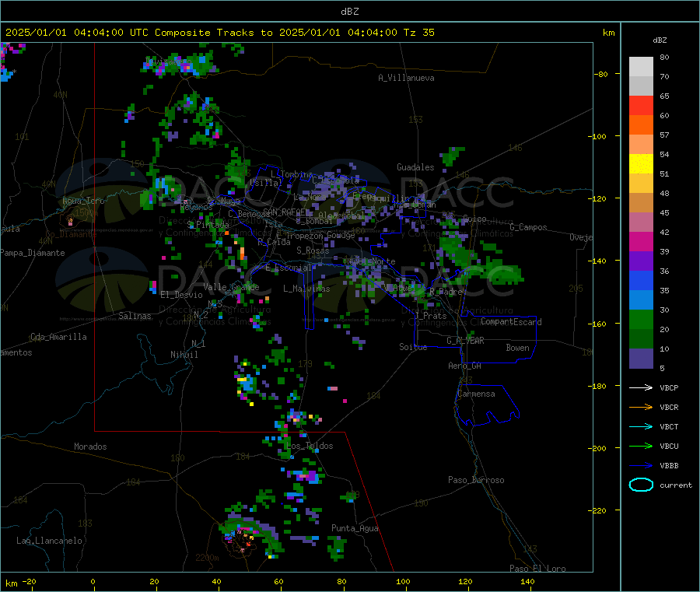Image resolution: width=700 pixels, height=592 pixels.
Task: Click the Nihuil map label
Action: [184, 355]
